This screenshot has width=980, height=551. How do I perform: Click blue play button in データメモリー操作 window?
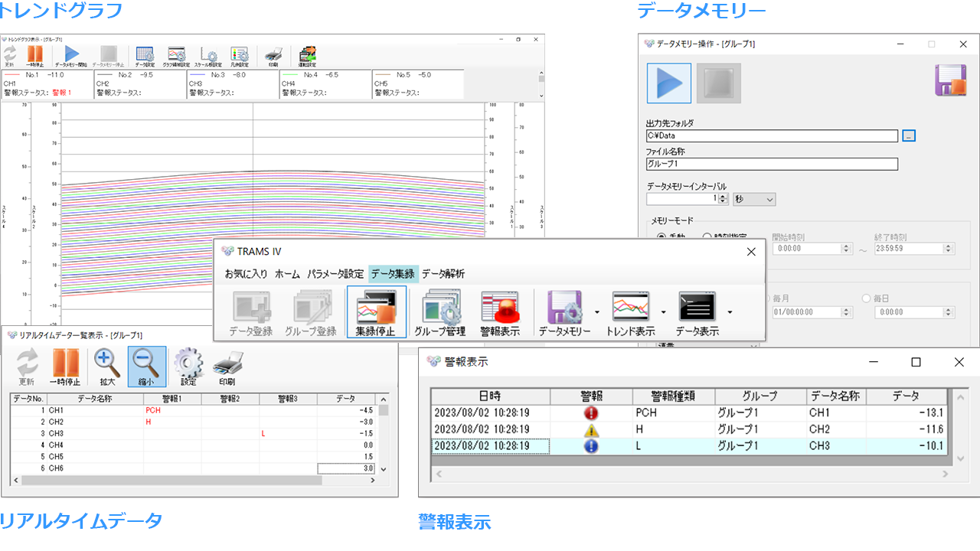pos(669,83)
